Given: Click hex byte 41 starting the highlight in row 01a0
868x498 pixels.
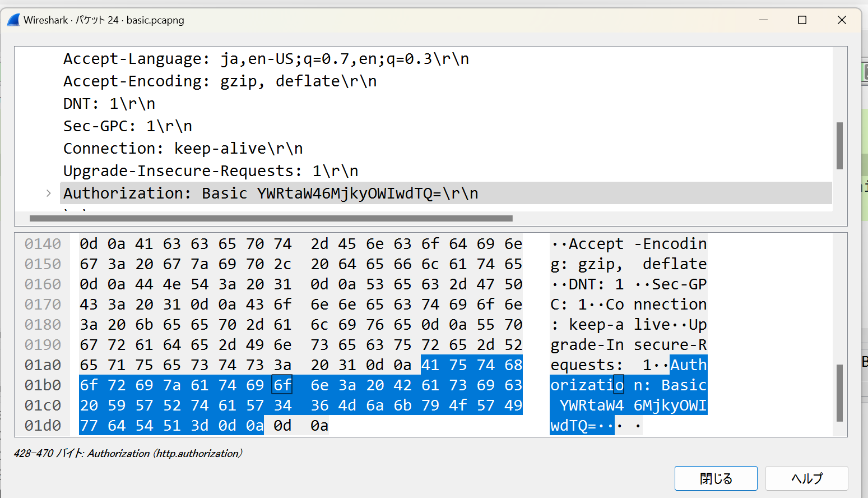Looking at the screenshot, I should click(x=430, y=365).
